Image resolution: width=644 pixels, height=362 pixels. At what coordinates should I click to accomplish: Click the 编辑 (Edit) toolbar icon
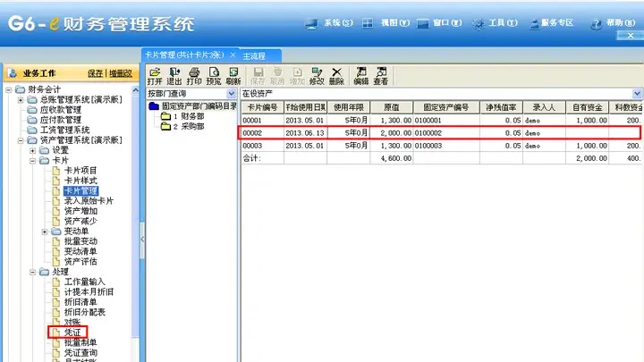(361, 76)
